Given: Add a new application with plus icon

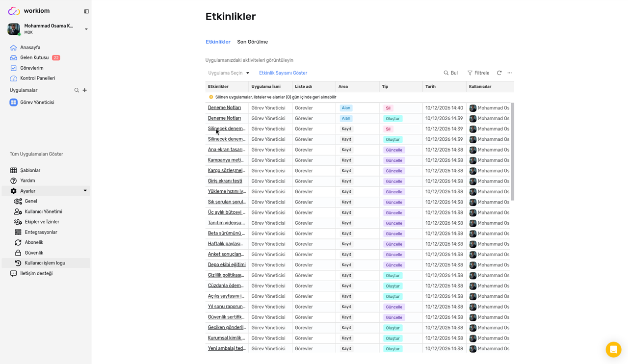Looking at the screenshot, I should tap(85, 90).
